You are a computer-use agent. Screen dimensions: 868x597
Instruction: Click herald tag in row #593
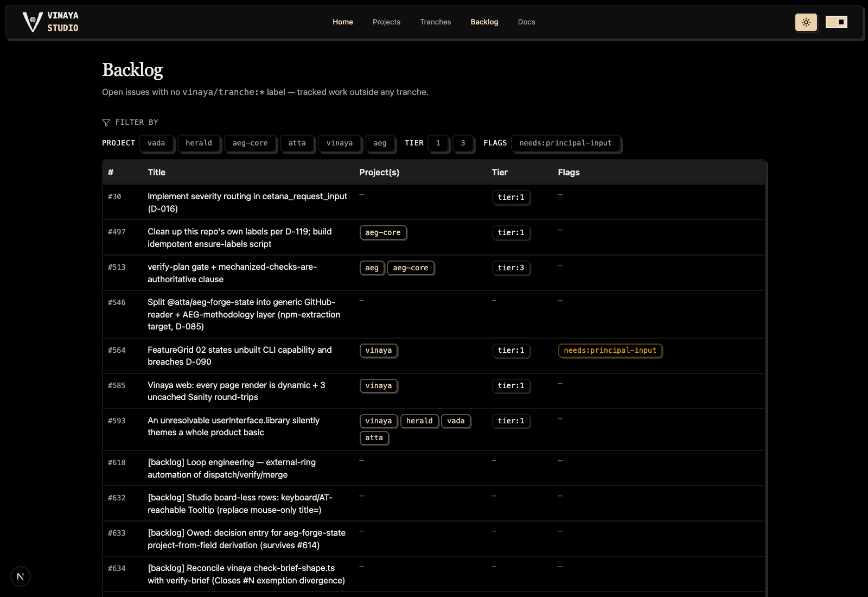pyautogui.click(x=419, y=421)
